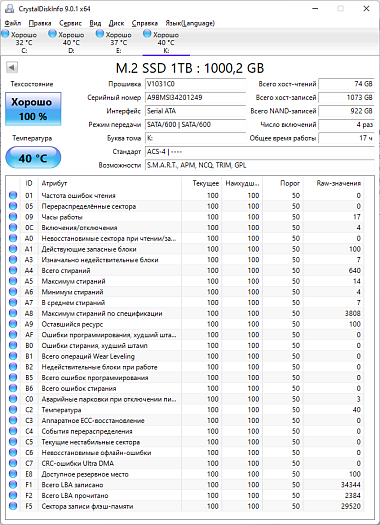Open the Вид menu
This screenshot has width=380, height=525.
pyautogui.click(x=95, y=23)
